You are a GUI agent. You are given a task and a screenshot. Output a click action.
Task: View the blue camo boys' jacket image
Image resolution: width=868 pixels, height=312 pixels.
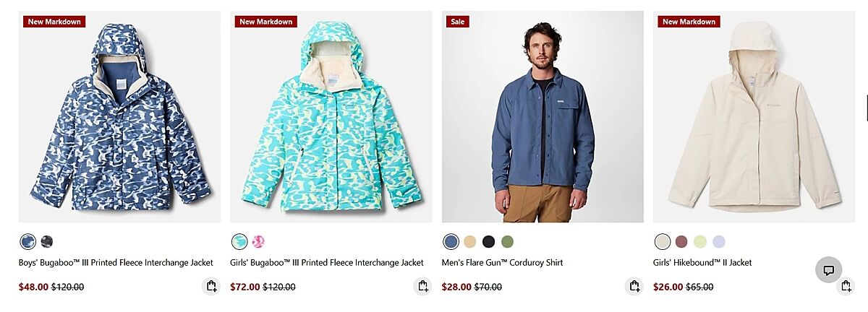tap(119, 116)
